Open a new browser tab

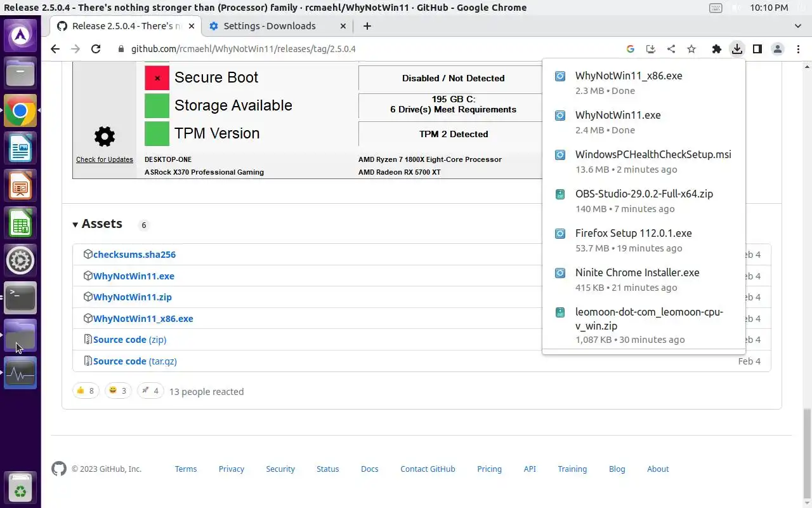pos(367,26)
